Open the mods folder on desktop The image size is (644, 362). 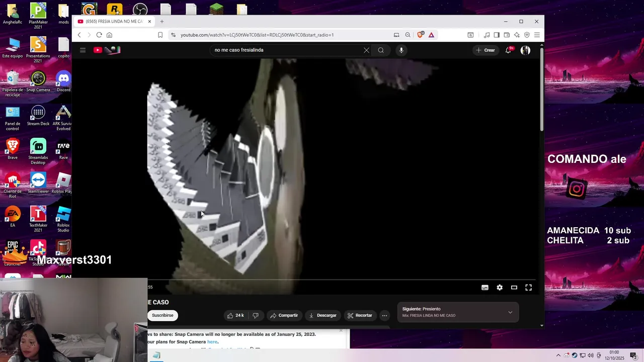click(x=63, y=14)
